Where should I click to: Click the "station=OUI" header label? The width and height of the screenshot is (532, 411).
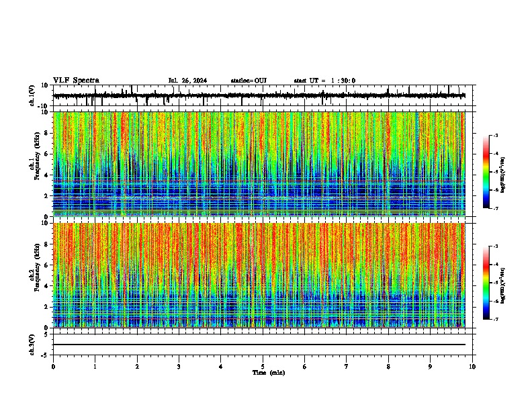[x=249, y=81]
